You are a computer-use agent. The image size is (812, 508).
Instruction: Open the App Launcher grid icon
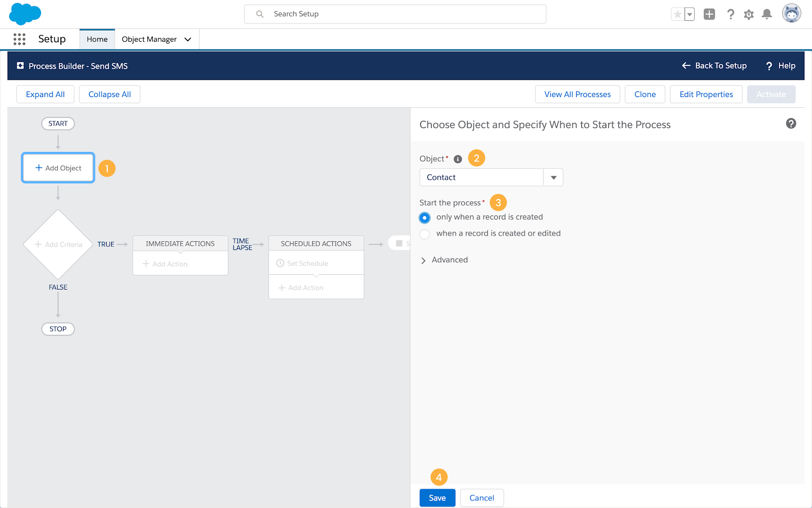pyautogui.click(x=19, y=39)
